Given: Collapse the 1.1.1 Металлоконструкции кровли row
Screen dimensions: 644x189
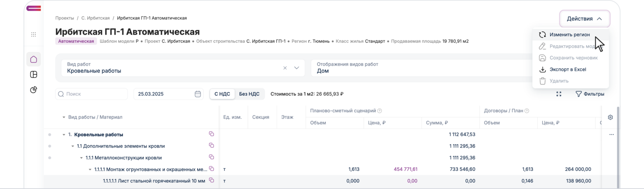Looking at the screenshot, I should [x=81, y=158].
